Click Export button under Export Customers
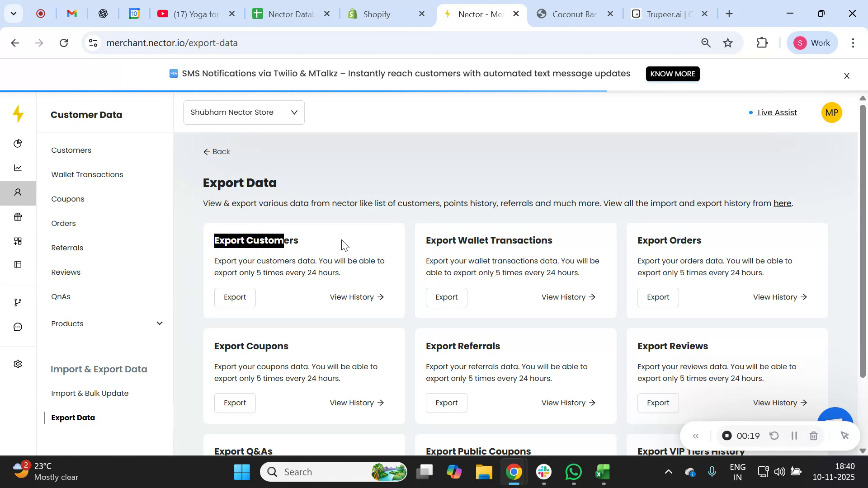 [235, 297]
